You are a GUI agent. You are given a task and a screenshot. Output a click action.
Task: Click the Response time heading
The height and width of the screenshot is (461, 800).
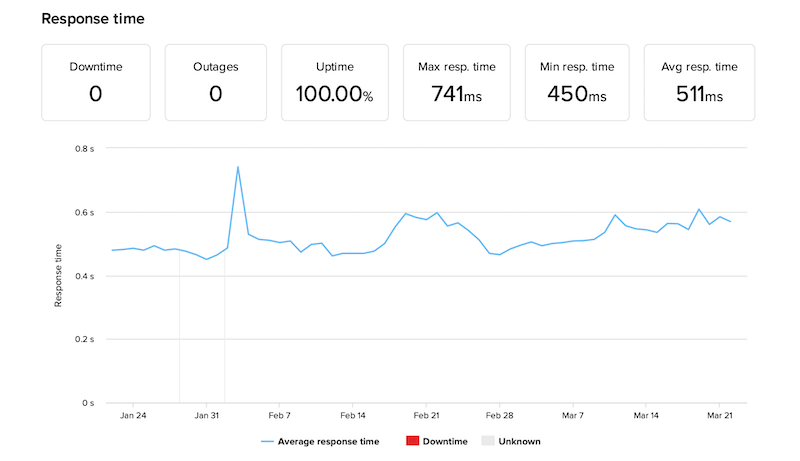[92, 19]
